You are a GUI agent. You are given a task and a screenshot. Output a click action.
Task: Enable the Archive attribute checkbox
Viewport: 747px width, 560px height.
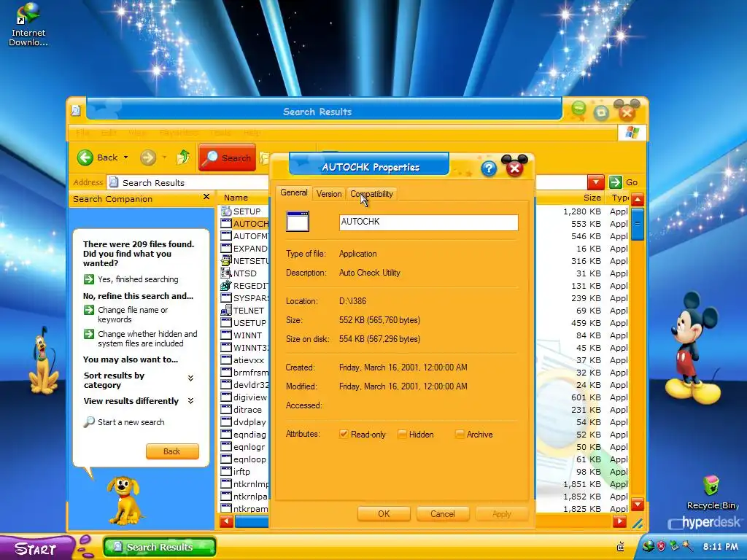(460, 435)
